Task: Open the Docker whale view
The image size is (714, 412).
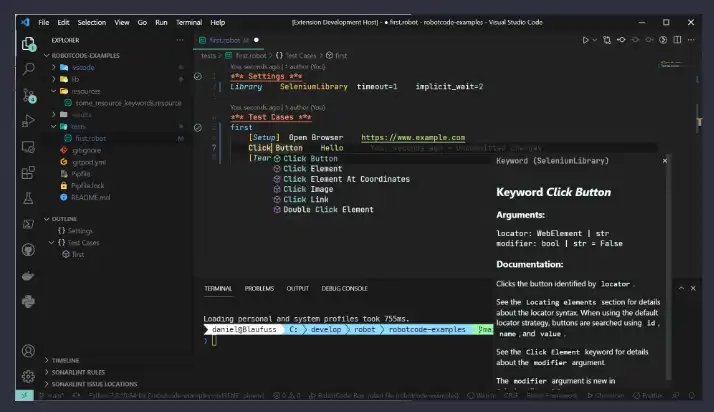Action: [28, 275]
